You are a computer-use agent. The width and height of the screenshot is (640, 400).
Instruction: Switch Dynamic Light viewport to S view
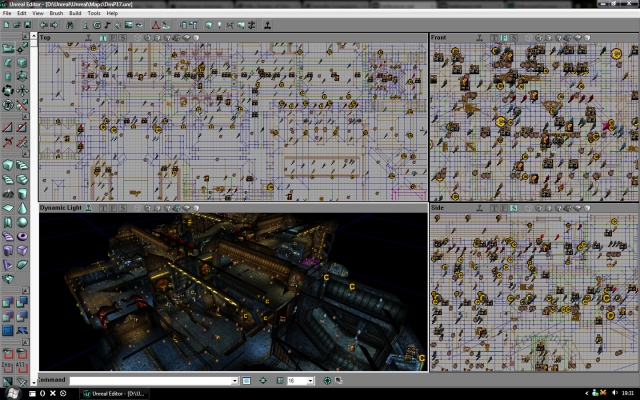(x=122, y=208)
